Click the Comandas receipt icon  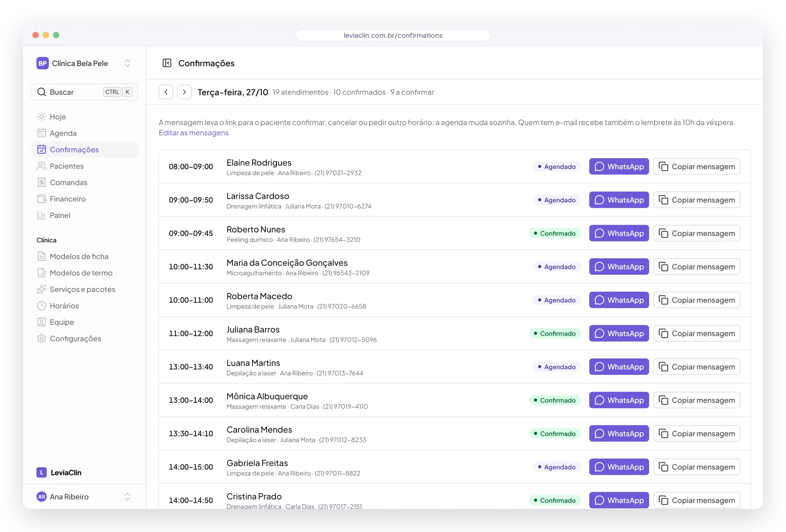[41, 182]
